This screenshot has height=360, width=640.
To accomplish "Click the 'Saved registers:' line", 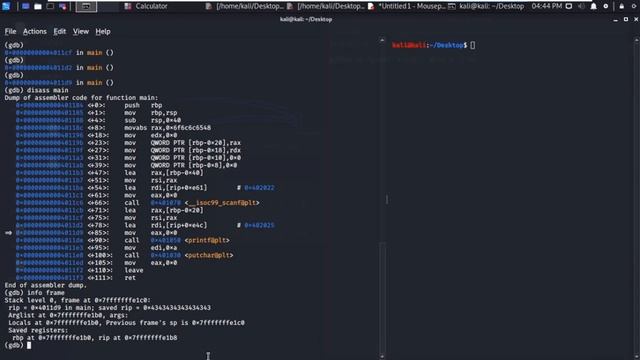I will click(38, 330).
